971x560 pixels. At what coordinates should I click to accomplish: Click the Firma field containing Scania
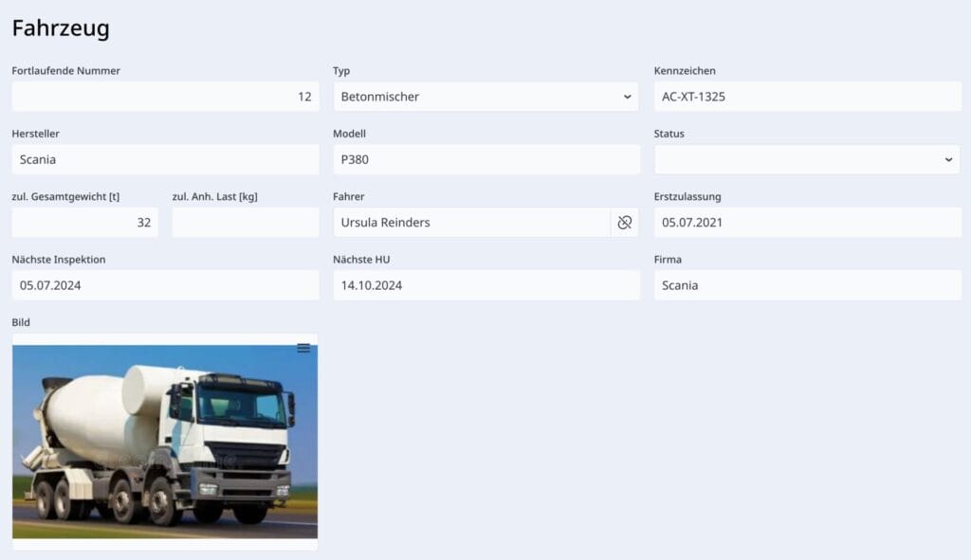(807, 284)
